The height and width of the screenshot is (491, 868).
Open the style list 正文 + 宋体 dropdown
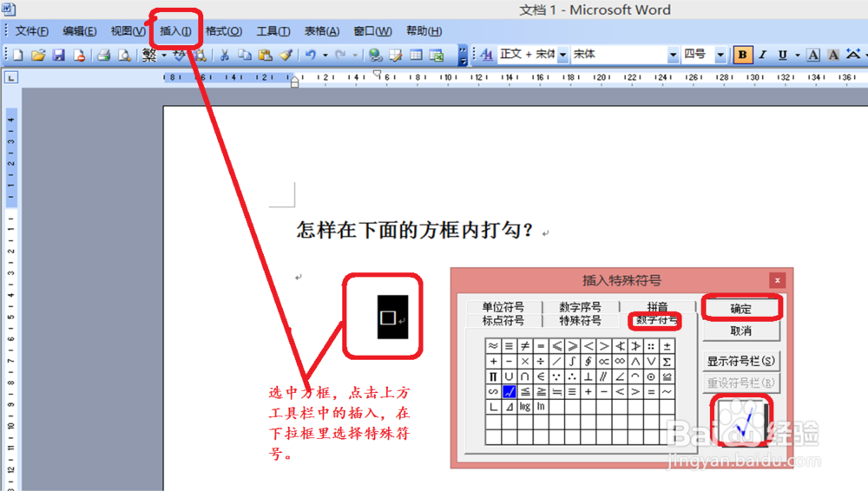tap(562, 55)
